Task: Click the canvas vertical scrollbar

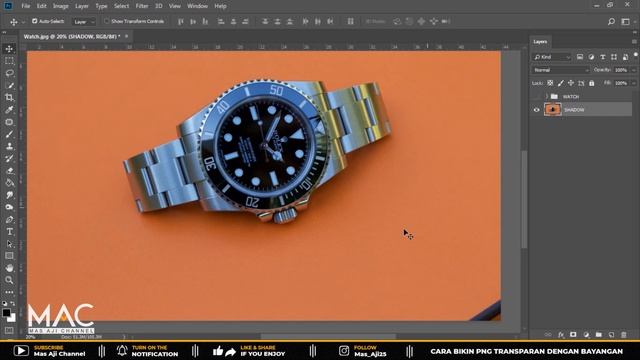Action: tap(524, 200)
